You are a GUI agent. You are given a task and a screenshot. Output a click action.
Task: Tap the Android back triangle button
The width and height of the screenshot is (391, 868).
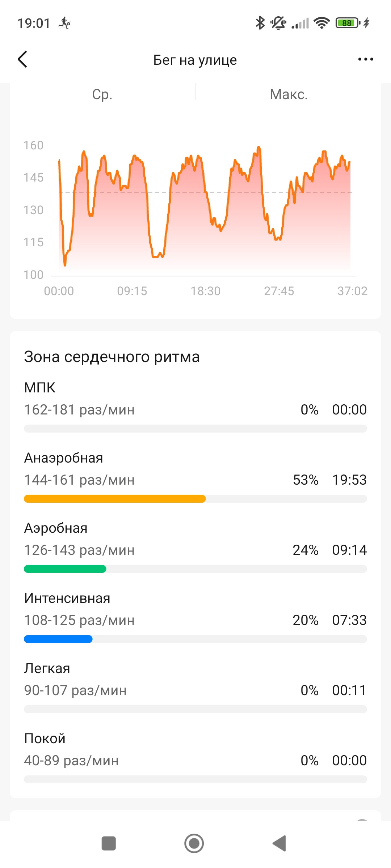279,843
